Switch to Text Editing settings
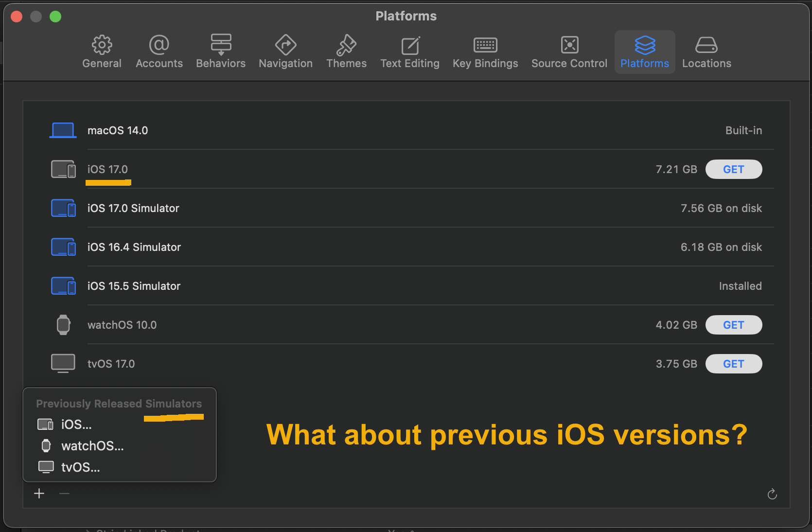This screenshot has width=812, height=532. tap(410, 51)
